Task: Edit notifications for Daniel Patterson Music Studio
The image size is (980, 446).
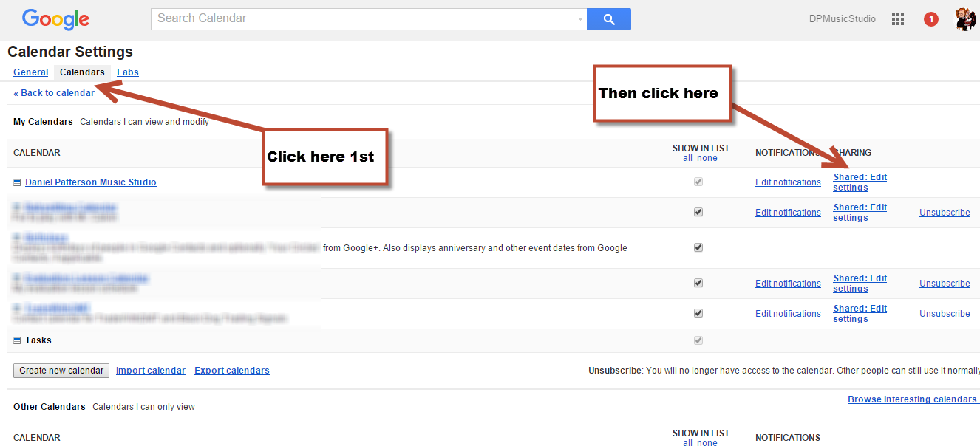Action: (788, 182)
